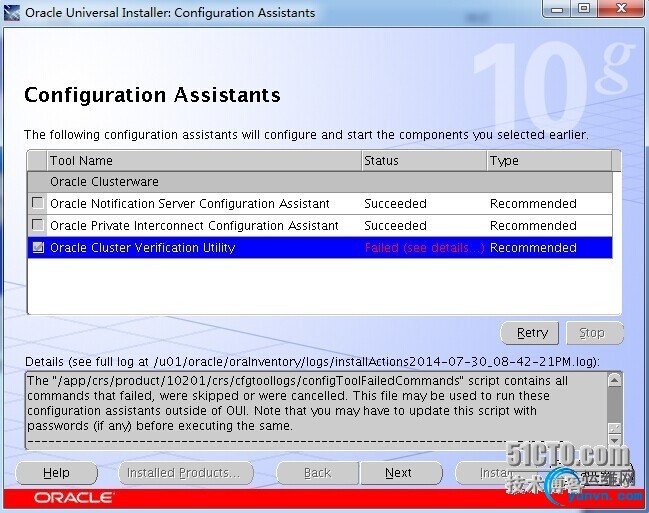
Task: Click the Oracle Universal Installer title bar icon
Action: pyautogui.click(x=12, y=13)
